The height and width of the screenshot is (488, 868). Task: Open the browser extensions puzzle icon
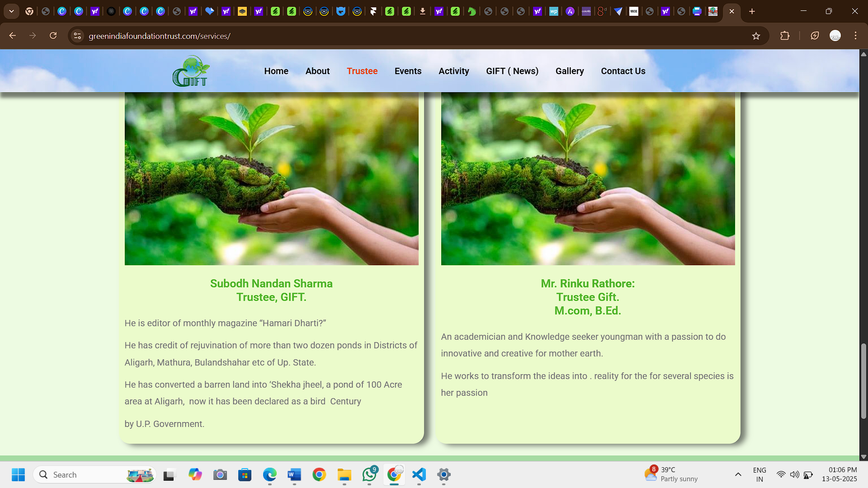click(785, 36)
